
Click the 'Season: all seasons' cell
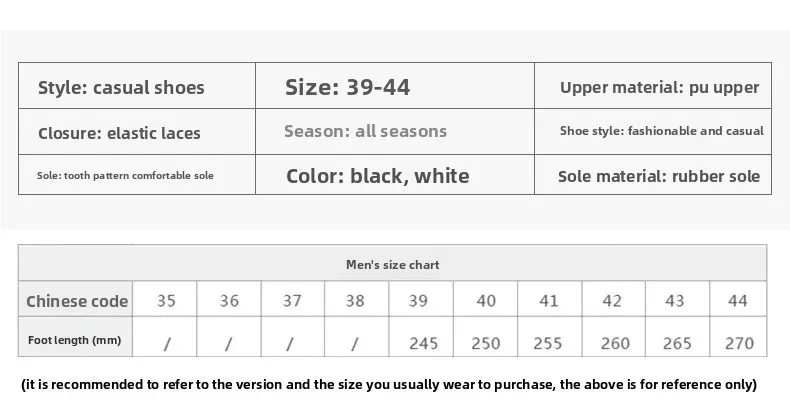395,131
